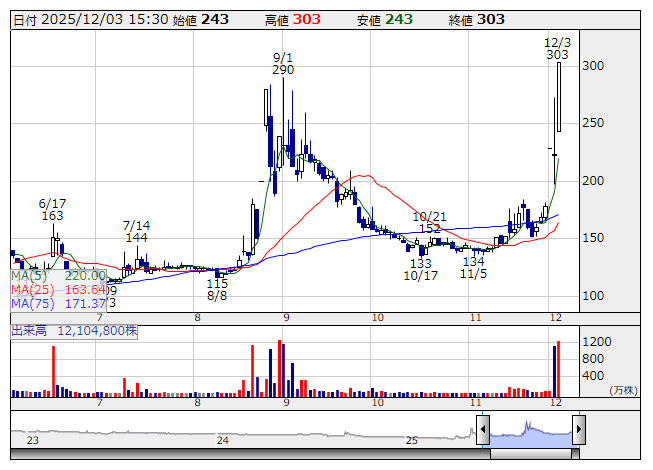Click the horizontal scrollbar thumb below navigator
The image size is (653, 470).
[530, 453]
